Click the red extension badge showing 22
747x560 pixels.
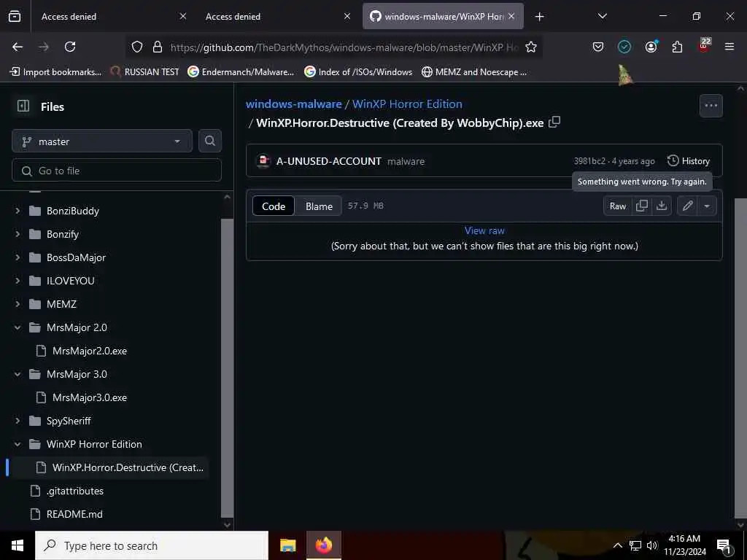[704, 45]
